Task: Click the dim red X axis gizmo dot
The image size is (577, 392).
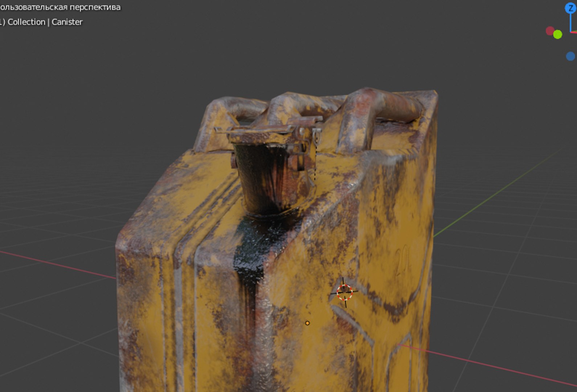Action: click(550, 31)
